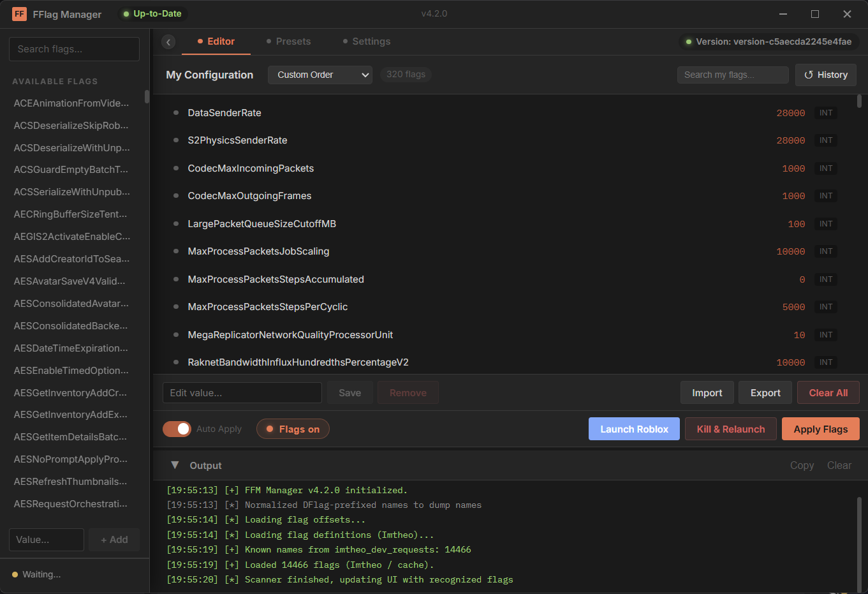Click the configuration list scrollbar
The image size is (868, 594).
(x=859, y=101)
